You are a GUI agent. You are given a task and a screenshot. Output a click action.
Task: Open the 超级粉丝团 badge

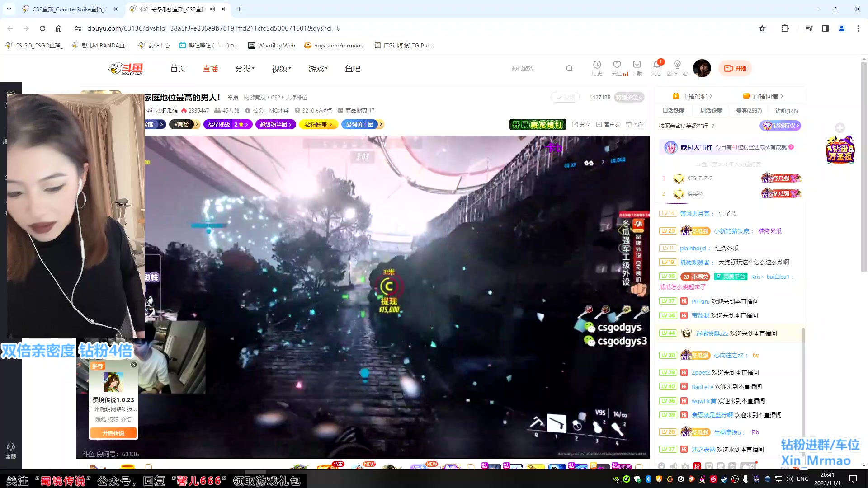click(276, 124)
